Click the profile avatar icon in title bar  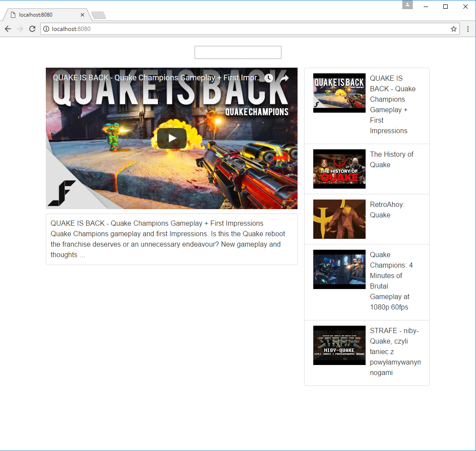coord(407,6)
